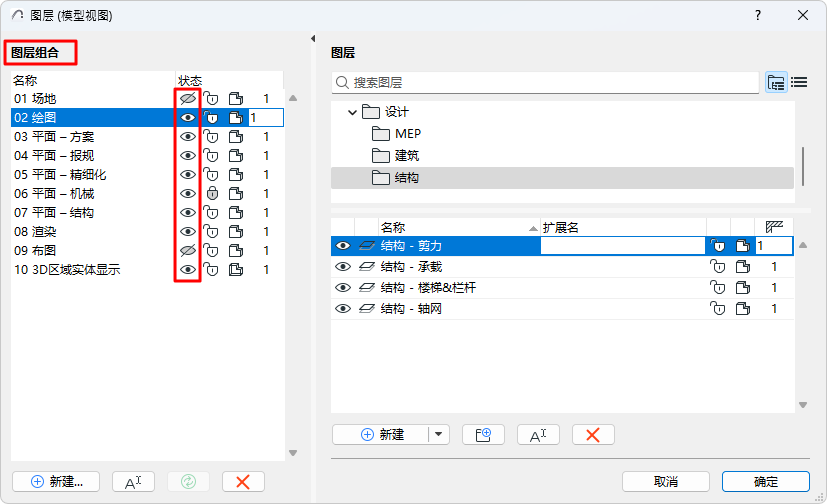This screenshot has width=827, height=504.
Task: Delete the selected layer combination
Action: [243, 482]
